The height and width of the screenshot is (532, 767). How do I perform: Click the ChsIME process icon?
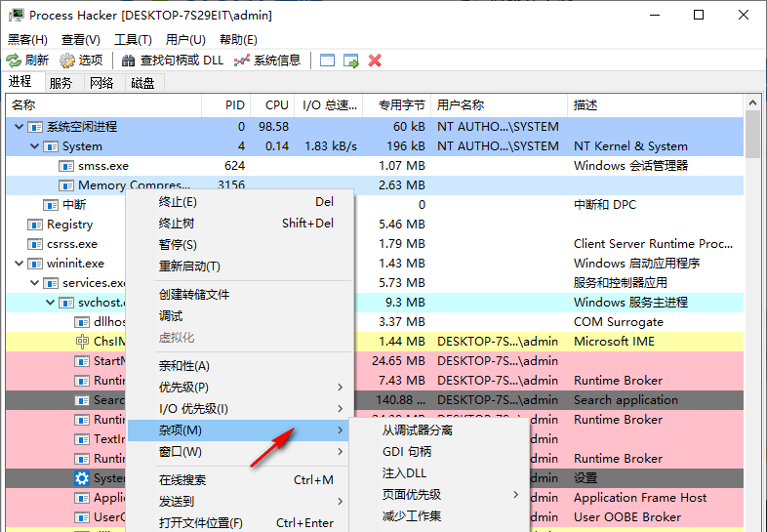(82, 341)
